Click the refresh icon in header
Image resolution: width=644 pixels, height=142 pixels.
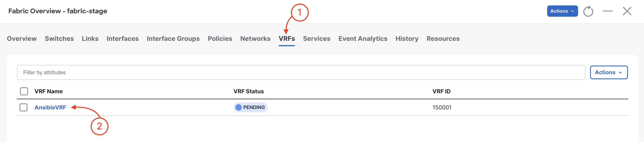588,11
